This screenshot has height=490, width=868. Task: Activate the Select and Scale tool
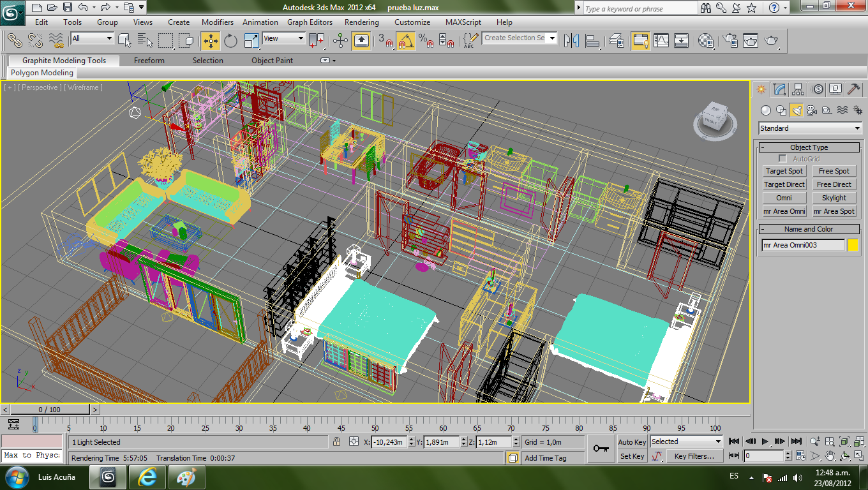coord(251,41)
